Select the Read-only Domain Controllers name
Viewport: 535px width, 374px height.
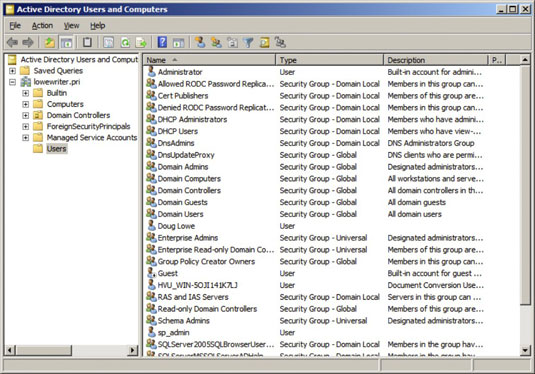pos(207,309)
